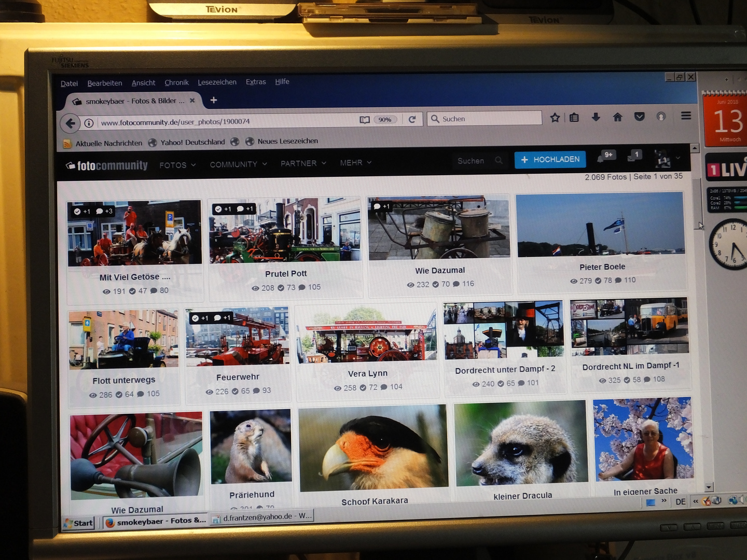Click the Firefox back arrow button

(71, 123)
